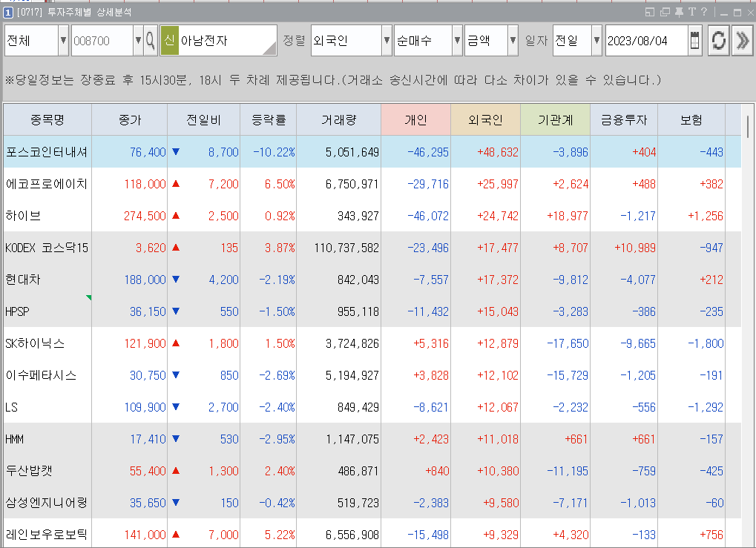Screen dimensions: 756x548
Task: Click the green 신 badge
Action: pyautogui.click(x=169, y=41)
